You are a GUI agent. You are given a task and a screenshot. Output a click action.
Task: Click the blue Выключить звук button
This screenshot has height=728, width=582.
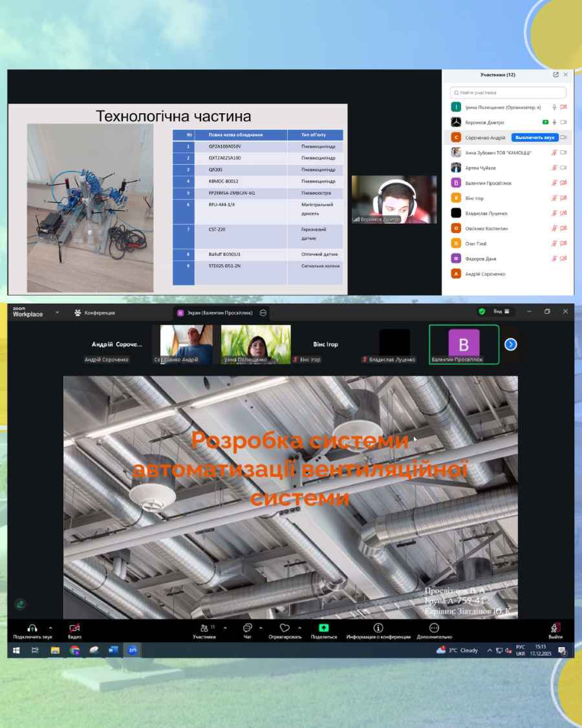tap(534, 137)
